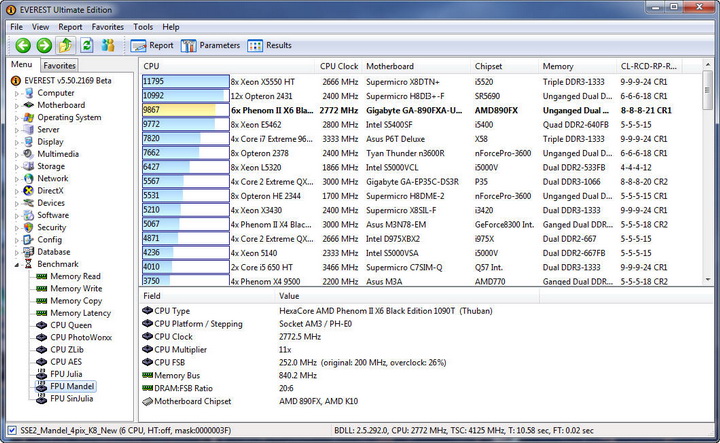Screen dimensions: 720x443
Task: Open the File menu
Action: click(17, 27)
